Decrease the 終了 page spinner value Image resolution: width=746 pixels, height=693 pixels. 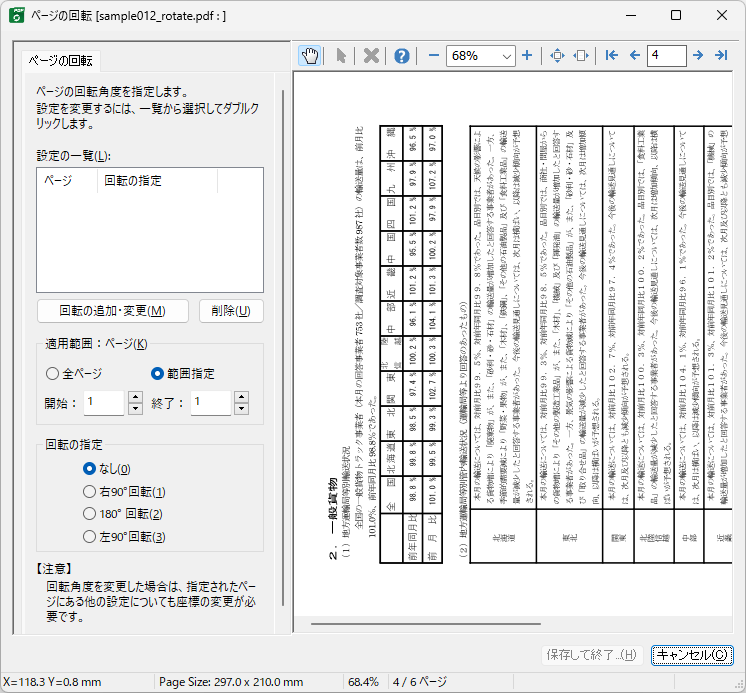pyautogui.click(x=239, y=409)
